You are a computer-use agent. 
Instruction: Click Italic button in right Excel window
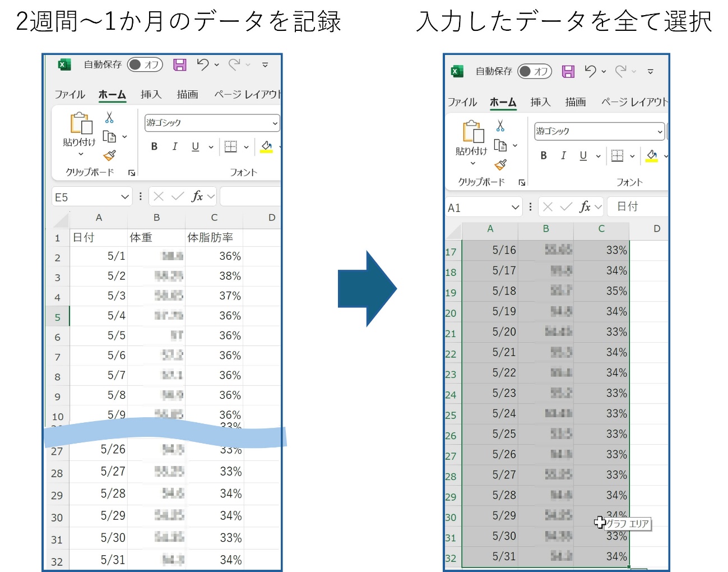point(563,156)
